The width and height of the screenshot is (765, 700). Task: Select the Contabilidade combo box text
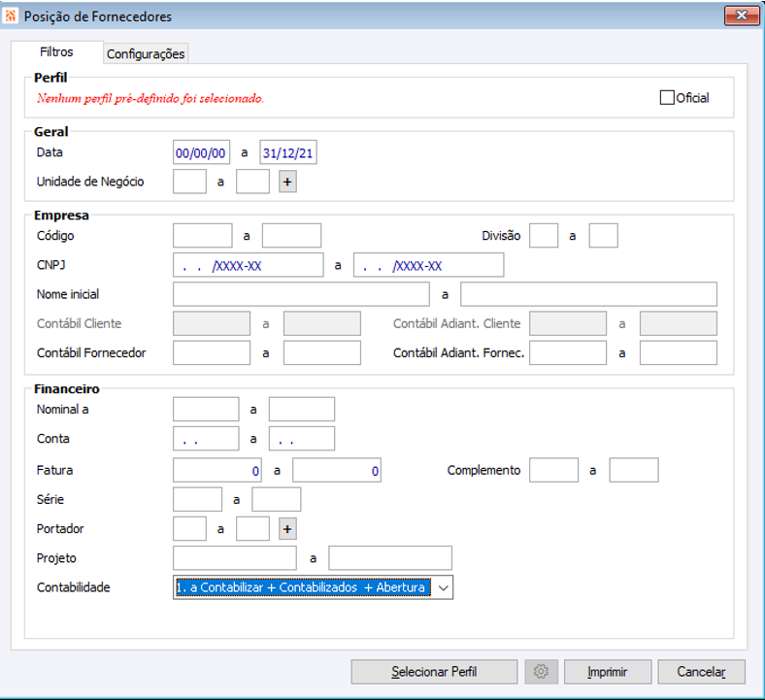(303, 587)
